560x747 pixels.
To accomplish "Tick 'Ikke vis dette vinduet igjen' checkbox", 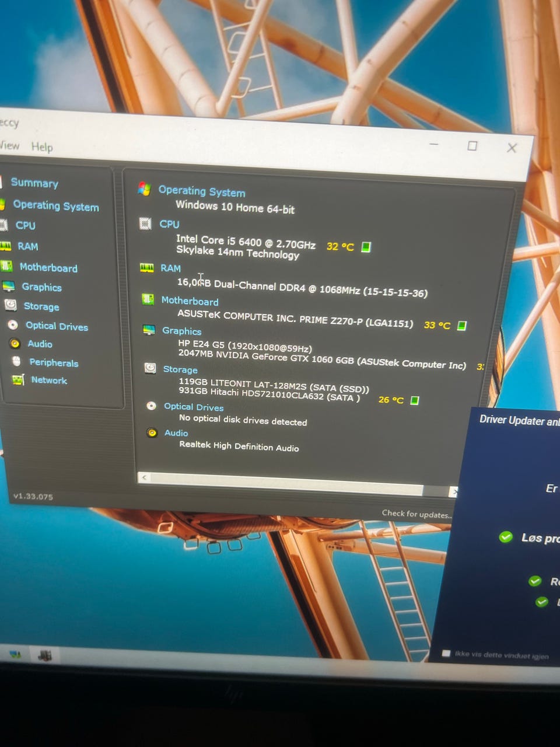I will pos(446,653).
